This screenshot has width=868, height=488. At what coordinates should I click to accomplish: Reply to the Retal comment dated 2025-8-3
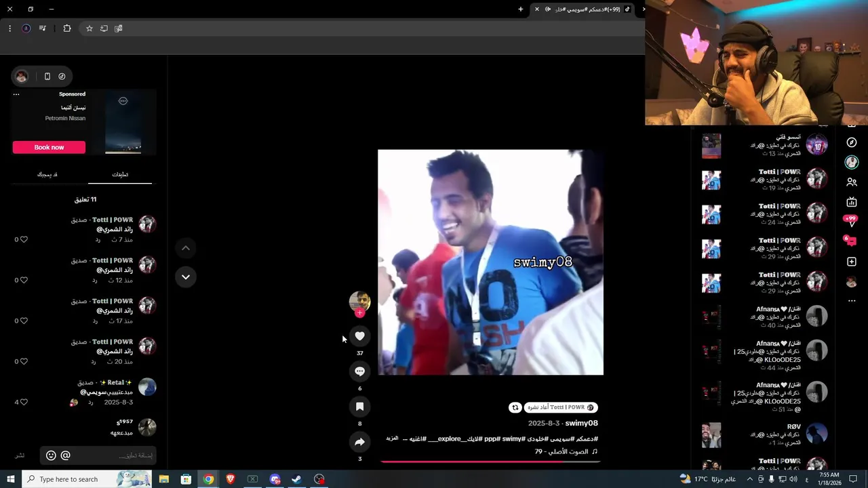[x=90, y=402]
